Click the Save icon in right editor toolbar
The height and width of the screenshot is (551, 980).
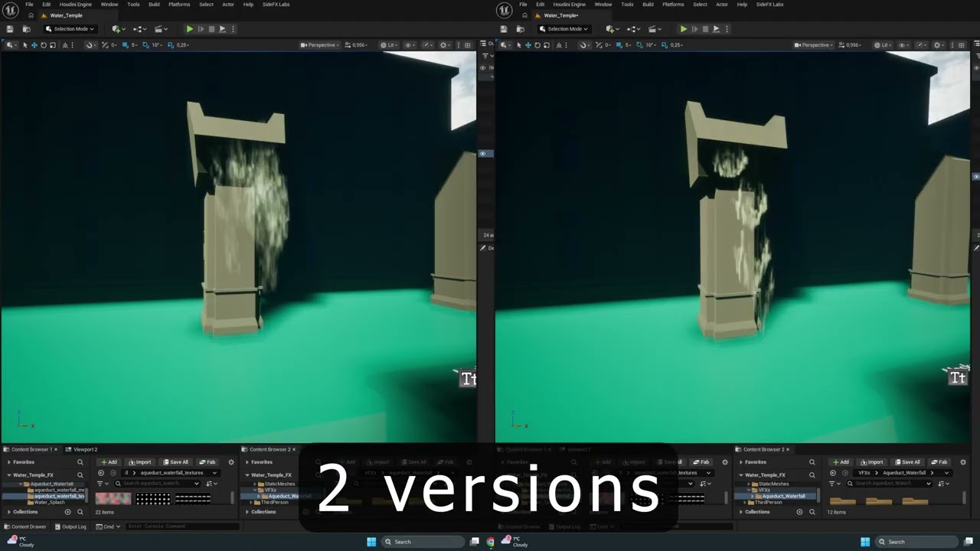[504, 29]
